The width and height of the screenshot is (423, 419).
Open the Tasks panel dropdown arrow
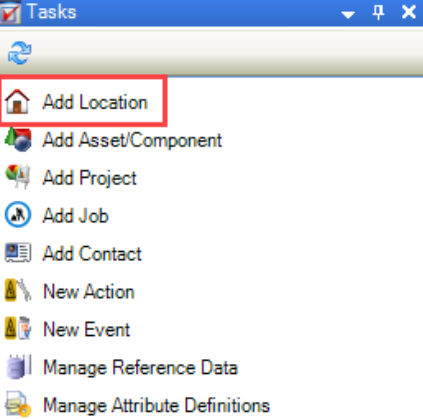point(348,14)
